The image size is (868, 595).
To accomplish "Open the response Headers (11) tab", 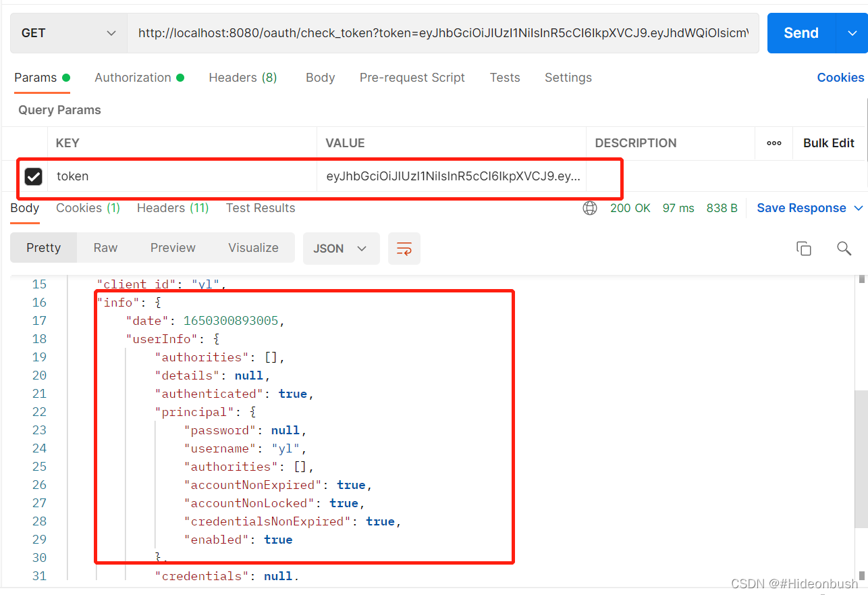I will click(173, 208).
